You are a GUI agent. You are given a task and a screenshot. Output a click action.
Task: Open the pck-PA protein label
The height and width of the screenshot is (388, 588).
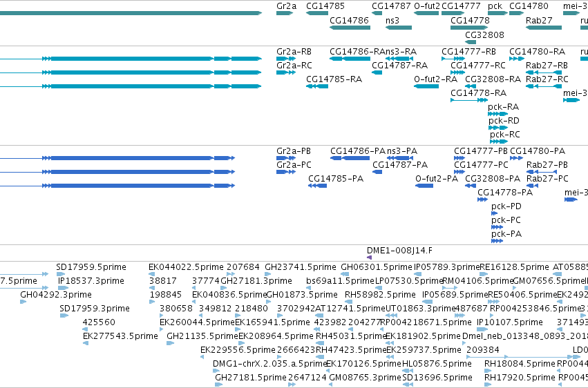[506, 235]
